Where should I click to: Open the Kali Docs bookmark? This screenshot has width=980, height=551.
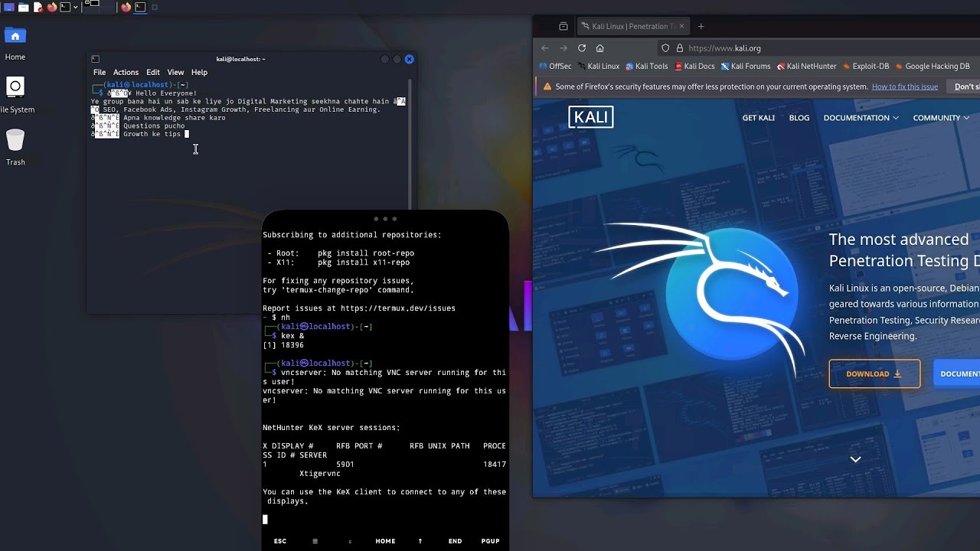pyautogui.click(x=694, y=66)
